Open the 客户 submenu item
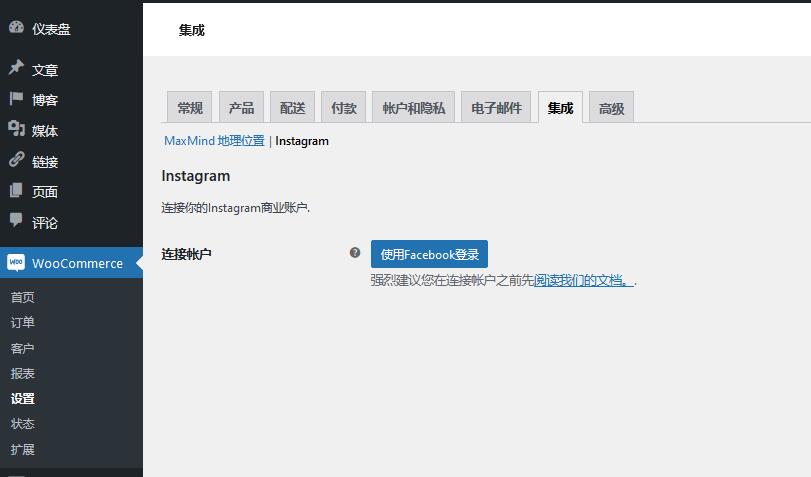The image size is (811, 477). tap(23, 348)
